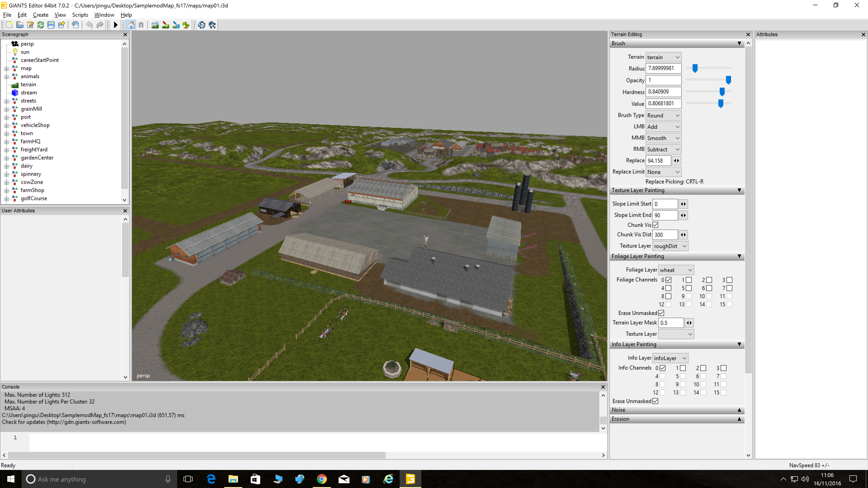Activate terrain foliage paint mode icon

(x=186, y=25)
